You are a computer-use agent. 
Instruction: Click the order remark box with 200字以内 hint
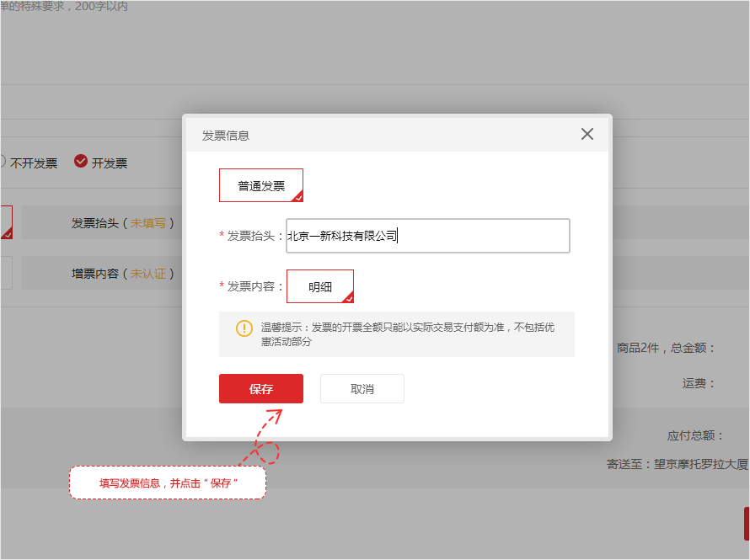(x=84, y=51)
